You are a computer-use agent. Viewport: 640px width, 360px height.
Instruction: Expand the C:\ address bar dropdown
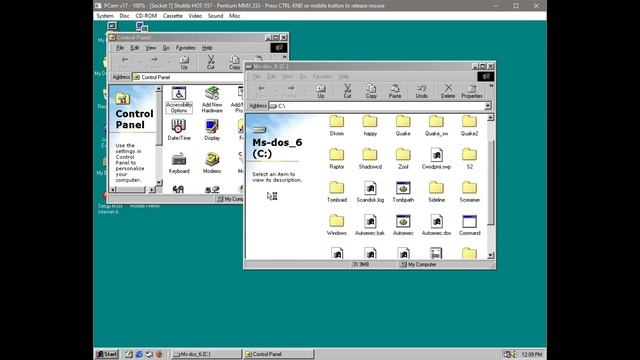[488, 106]
